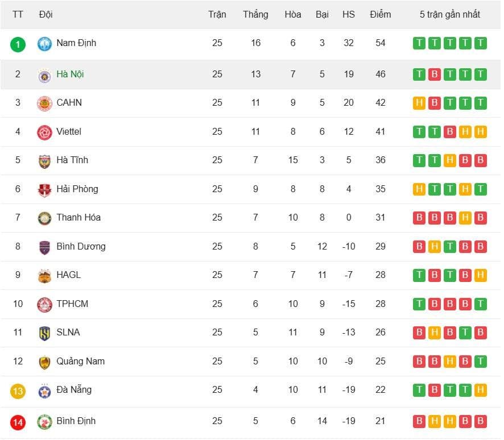This screenshot has width=504, height=440.
Task: Click the red rank 14 badge
Action: click(18, 422)
